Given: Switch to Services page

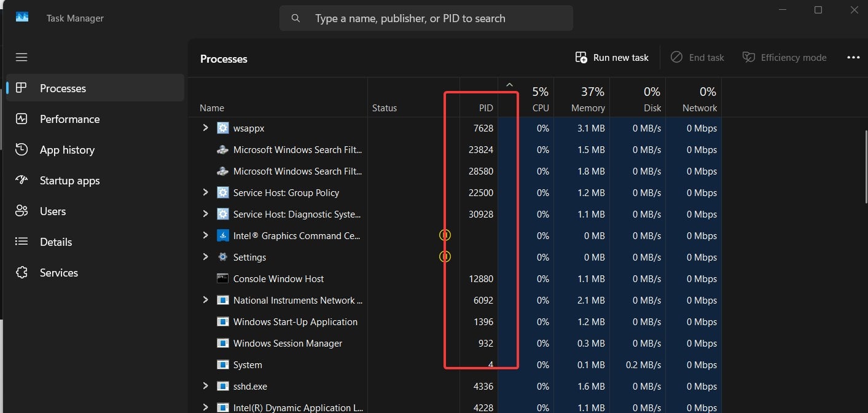Looking at the screenshot, I should 59,273.
